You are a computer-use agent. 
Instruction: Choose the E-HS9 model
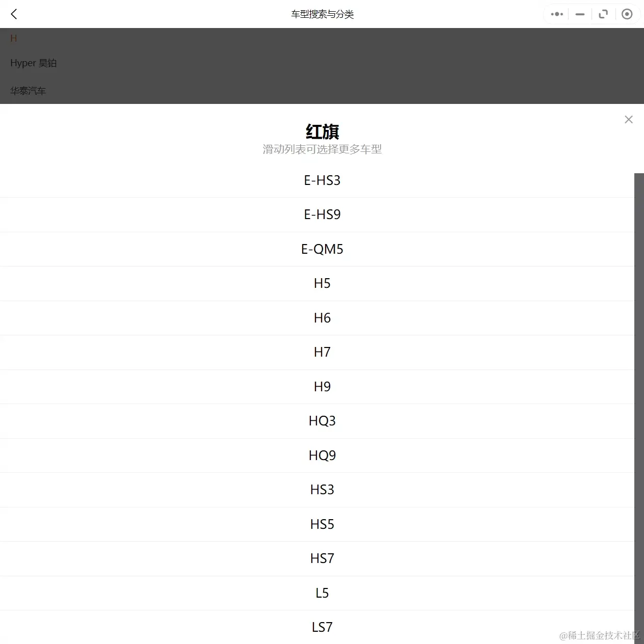(x=317, y=214)
